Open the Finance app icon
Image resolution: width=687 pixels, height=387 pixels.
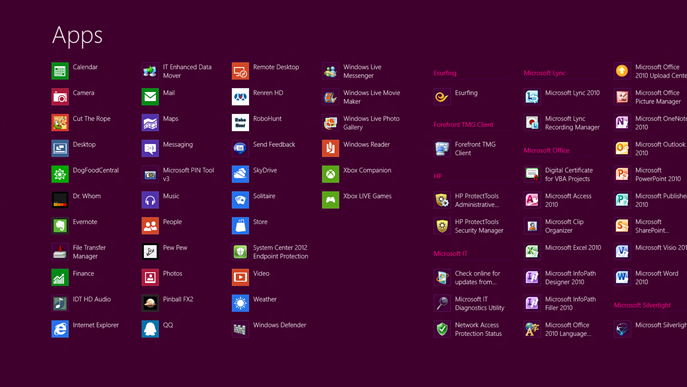coord(60,277)
